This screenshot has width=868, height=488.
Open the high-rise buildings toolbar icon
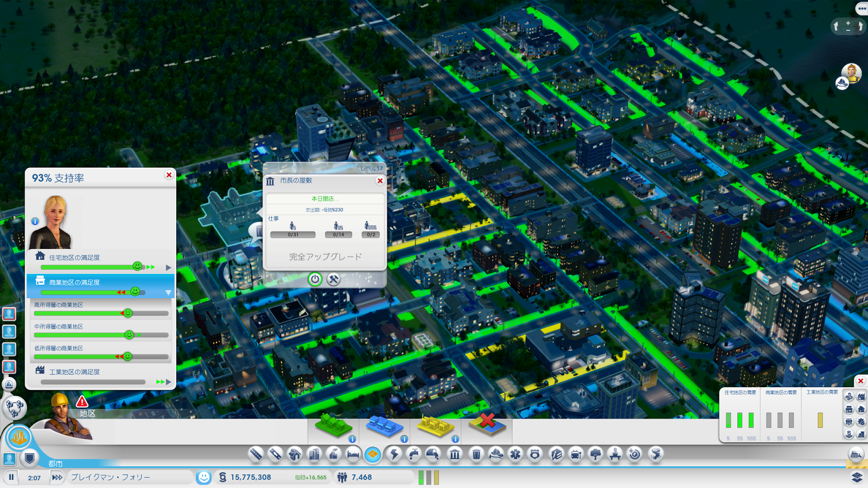[x=314, y=454]
